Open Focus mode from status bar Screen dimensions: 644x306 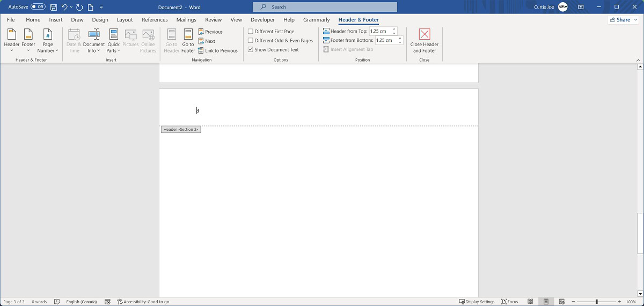point(509,302)
